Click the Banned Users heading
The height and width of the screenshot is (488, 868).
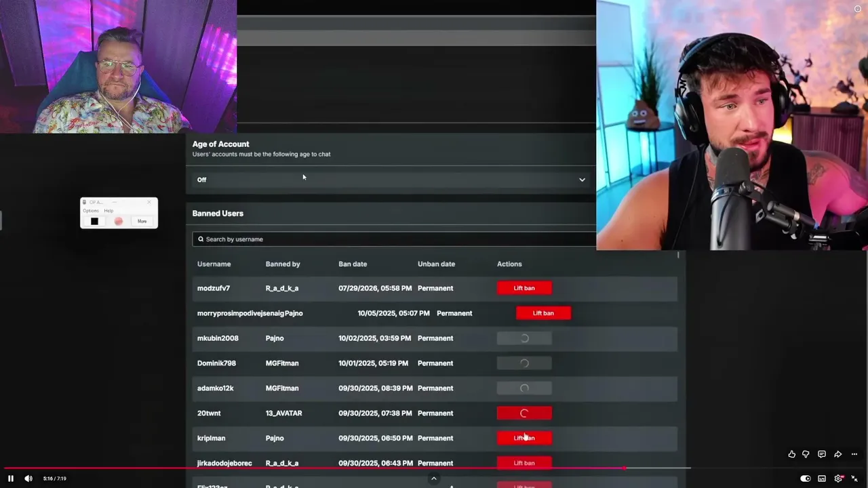pos(218,213)
